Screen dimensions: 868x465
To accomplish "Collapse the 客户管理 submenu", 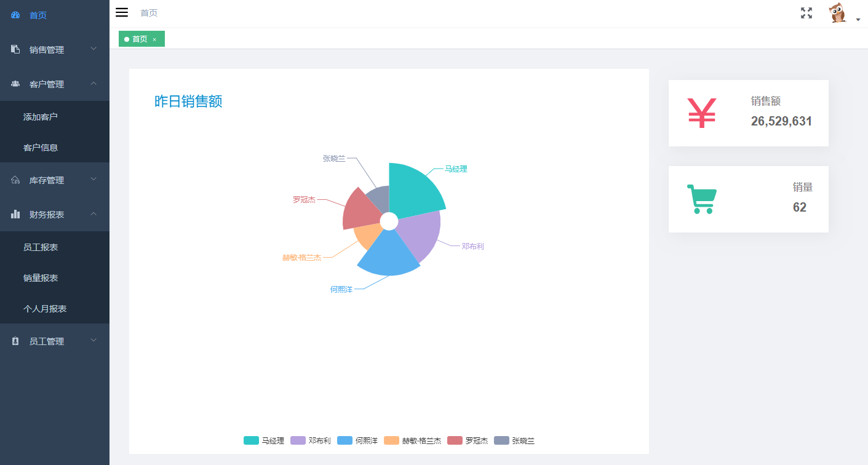I will click(94, 84).
